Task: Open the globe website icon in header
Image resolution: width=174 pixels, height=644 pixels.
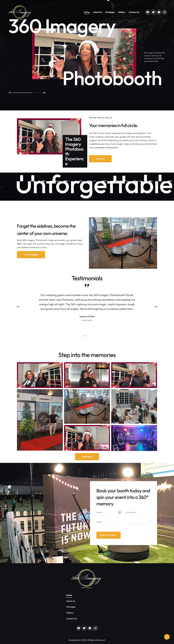Action: 159,12
